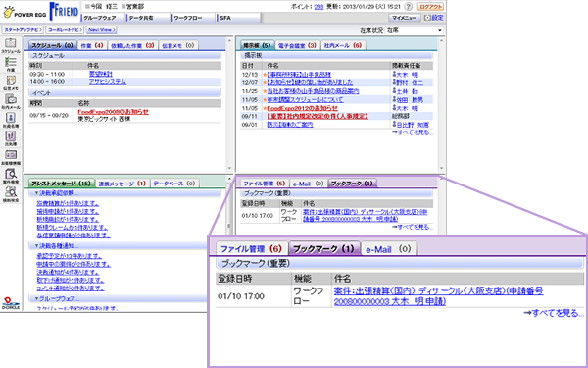Open the 設定 link
Screen dimensions: 588x368
(x=438, y=18)
